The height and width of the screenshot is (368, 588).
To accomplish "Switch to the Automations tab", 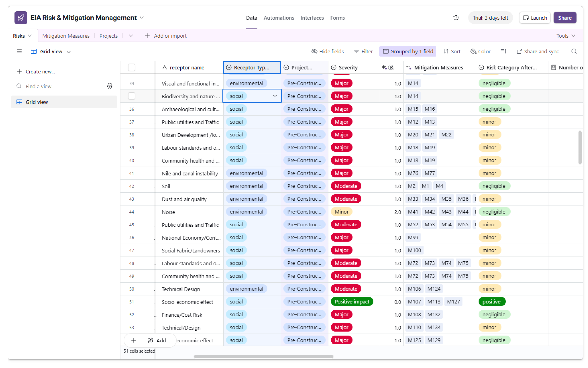I will (x=279, y=18).
